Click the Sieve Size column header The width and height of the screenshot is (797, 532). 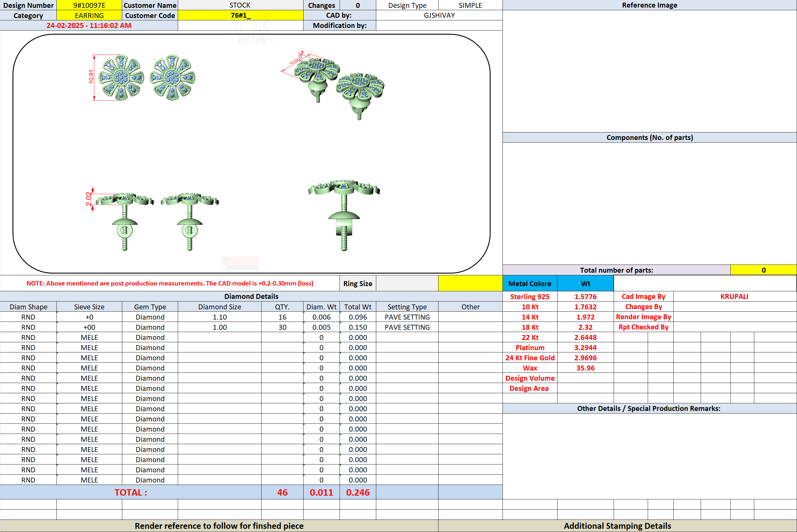click(x=89, y=307)
